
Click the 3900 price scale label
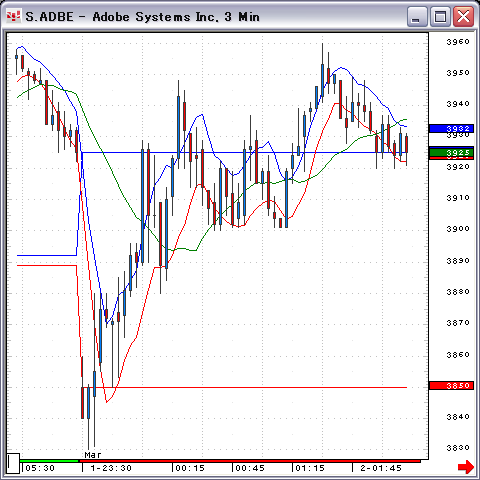(458, 229)
